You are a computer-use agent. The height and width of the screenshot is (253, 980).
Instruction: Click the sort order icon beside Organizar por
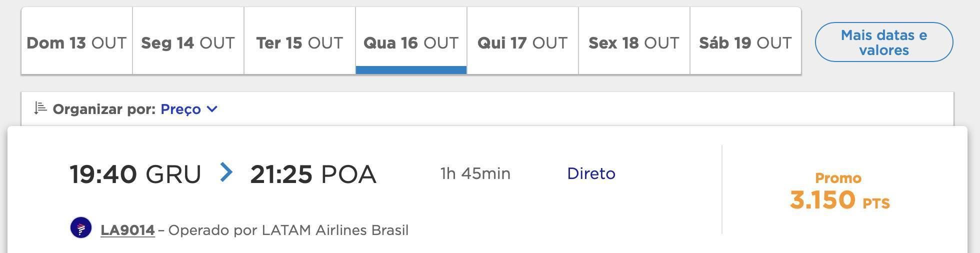point(40,108)
